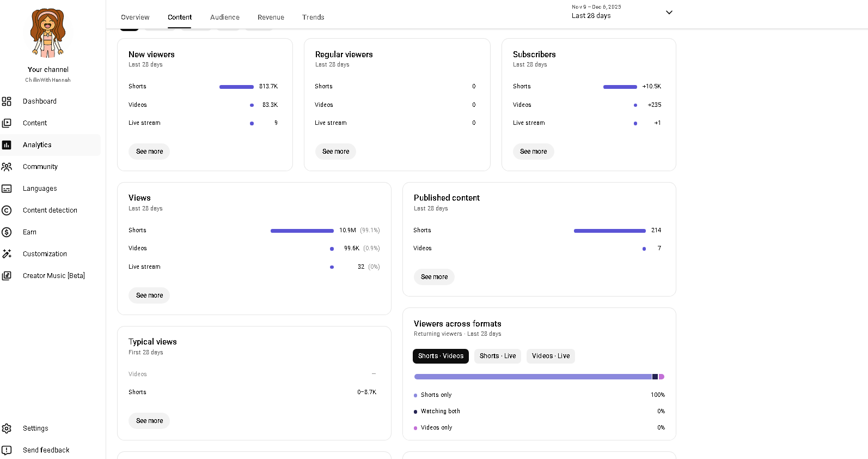The width and height of the screenshot is (868, 459).
Task: Click the Creator Music library icon
Action: pyautogui.click(x=7, y=276)
